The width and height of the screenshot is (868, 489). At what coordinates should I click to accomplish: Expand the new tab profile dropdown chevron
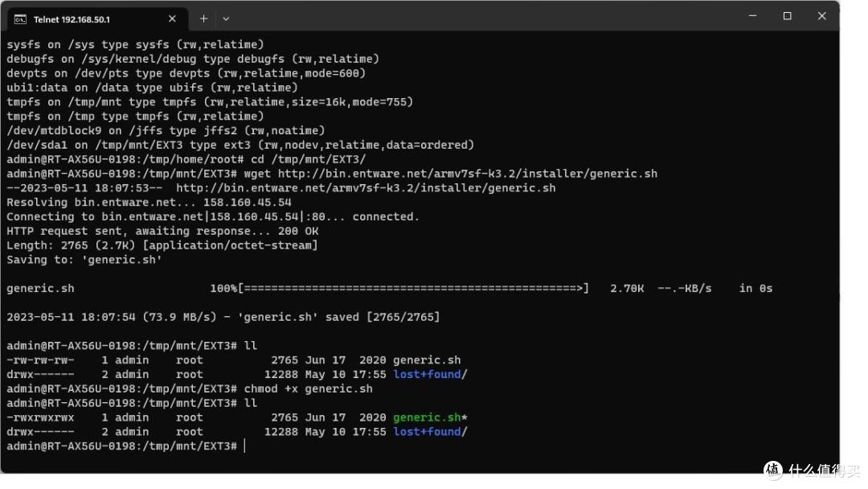pos(226,18)
